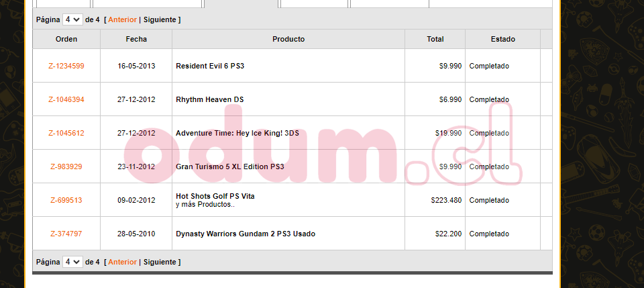Open order Z-983929 link
Viewport: 644px width, 288px height.
pos(66,166)
